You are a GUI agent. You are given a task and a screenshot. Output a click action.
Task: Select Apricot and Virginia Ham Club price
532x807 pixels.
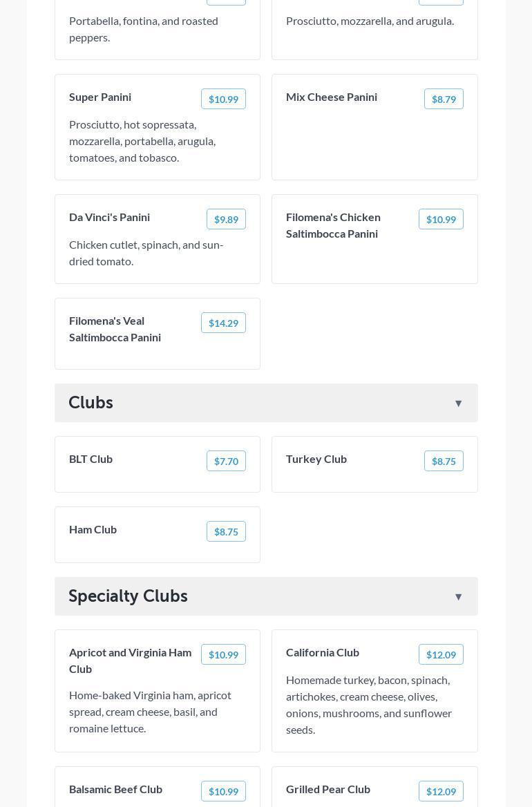(x=223, y=655)
